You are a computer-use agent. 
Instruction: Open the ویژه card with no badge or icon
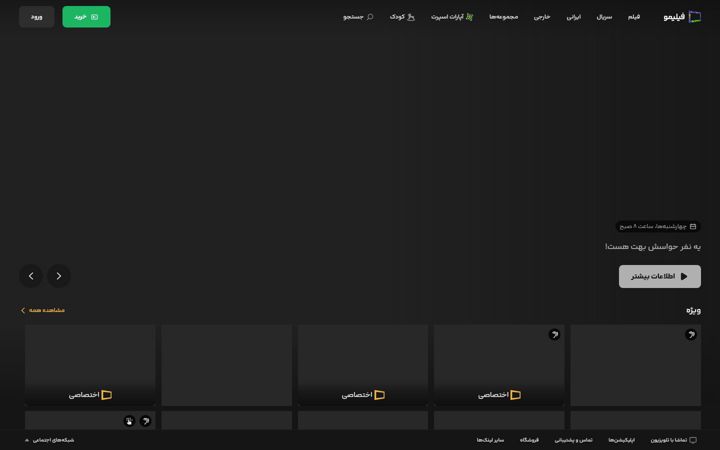(x=226, y=365)
